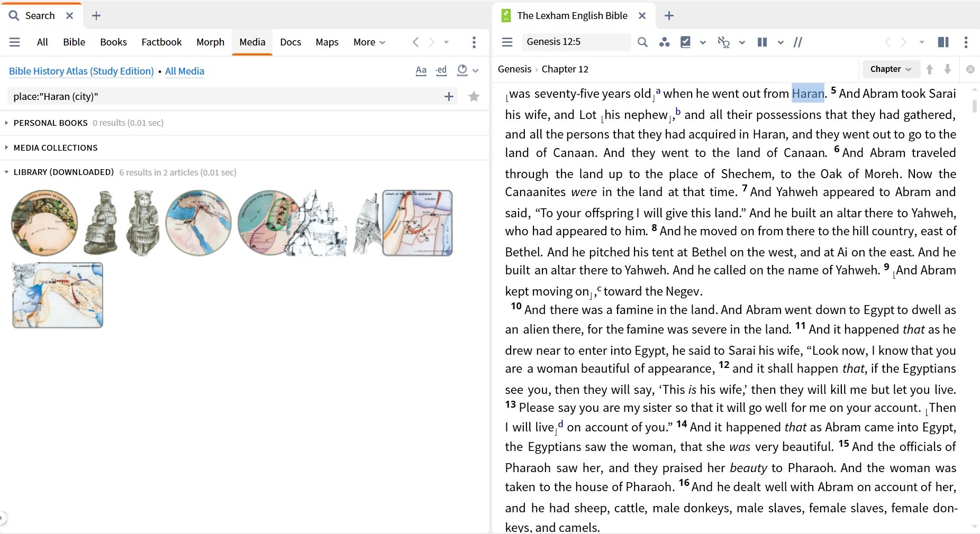Click the plus icon to add a search term
The width and height of the screenshot is (980, 534).
pos(449,96)
